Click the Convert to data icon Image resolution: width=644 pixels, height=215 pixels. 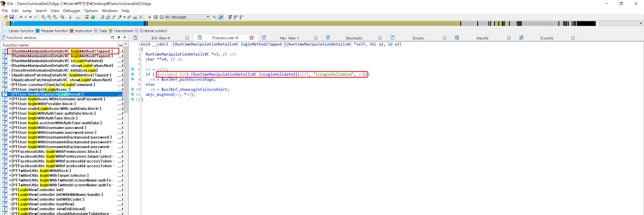tap(108, 17)
